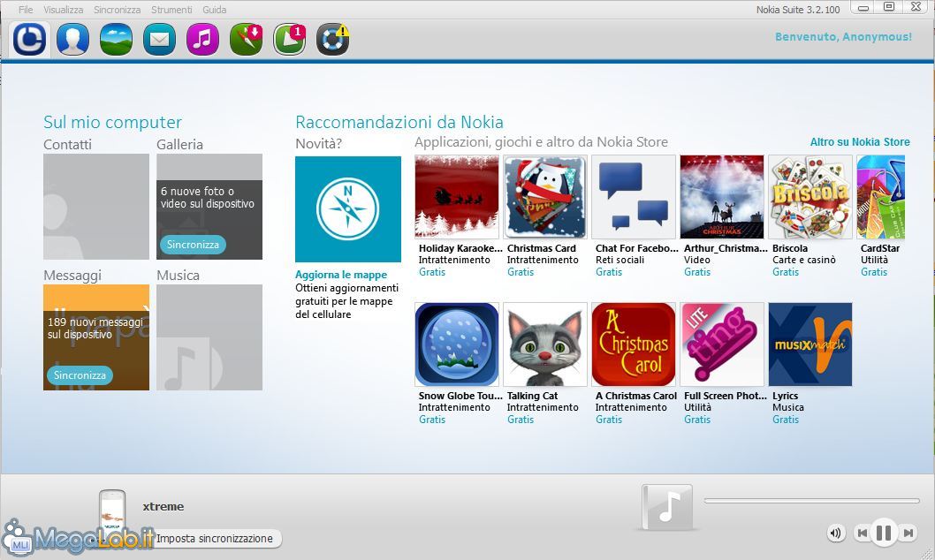Open the Gallery landscape toolbar icon

pyautogui.click(x=117, y=40)
